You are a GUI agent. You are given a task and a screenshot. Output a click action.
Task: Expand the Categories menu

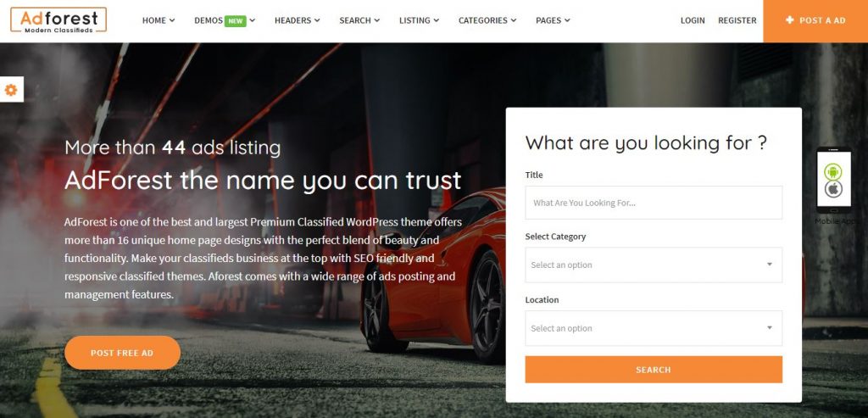(487, 20)
